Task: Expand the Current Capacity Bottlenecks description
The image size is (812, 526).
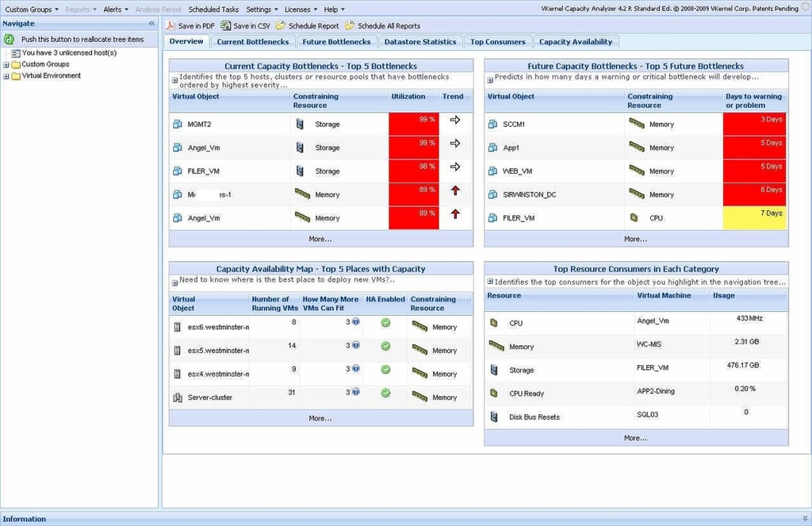Action: point(174,80)
